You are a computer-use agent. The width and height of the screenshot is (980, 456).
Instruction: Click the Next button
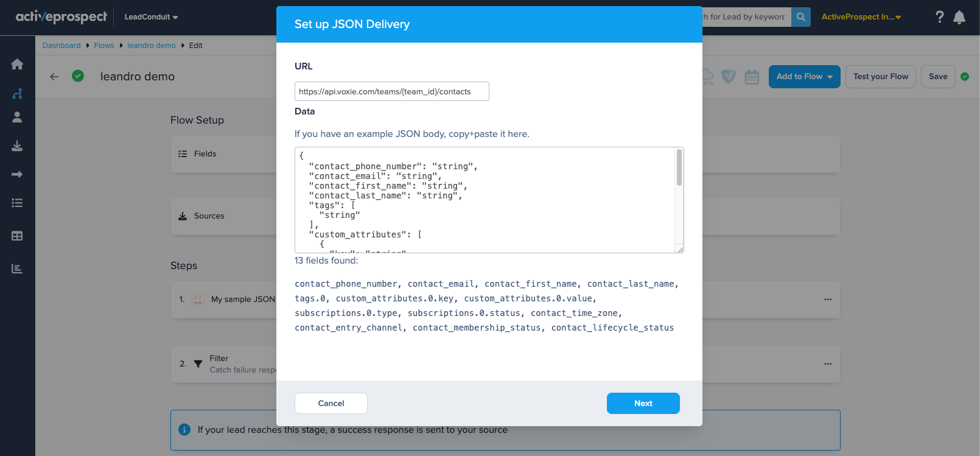pos(643,403)
